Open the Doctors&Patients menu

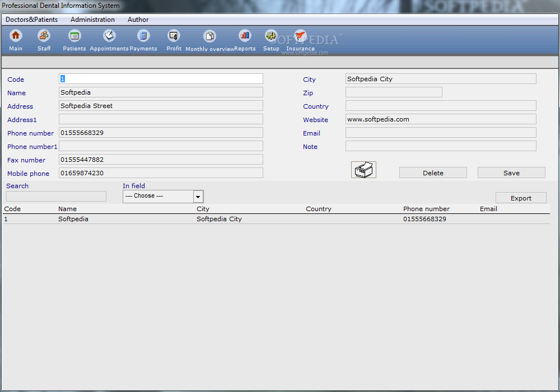pos(31,20)
